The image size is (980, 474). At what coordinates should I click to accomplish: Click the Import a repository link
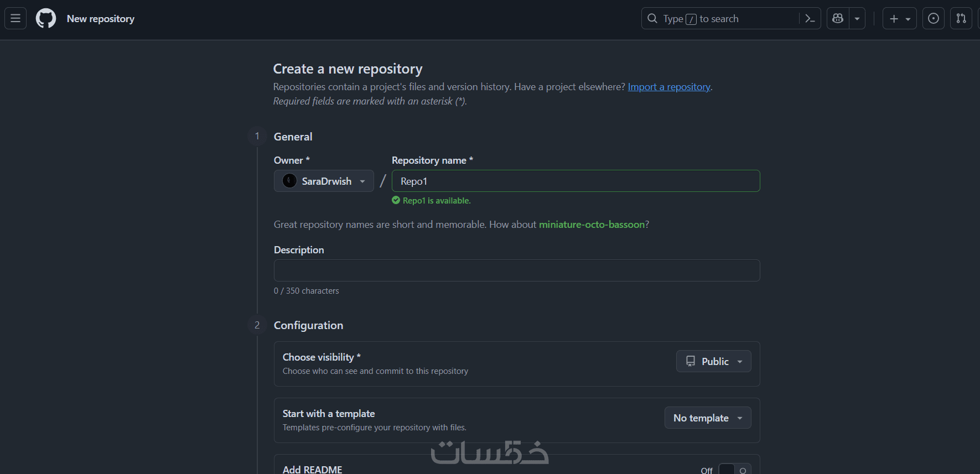[668, 87]
